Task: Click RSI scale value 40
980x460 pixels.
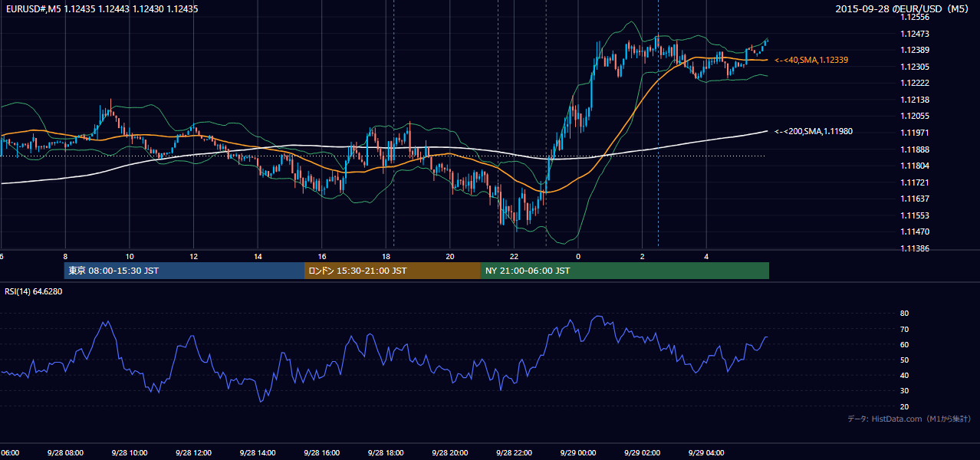Action: (905, 375)
